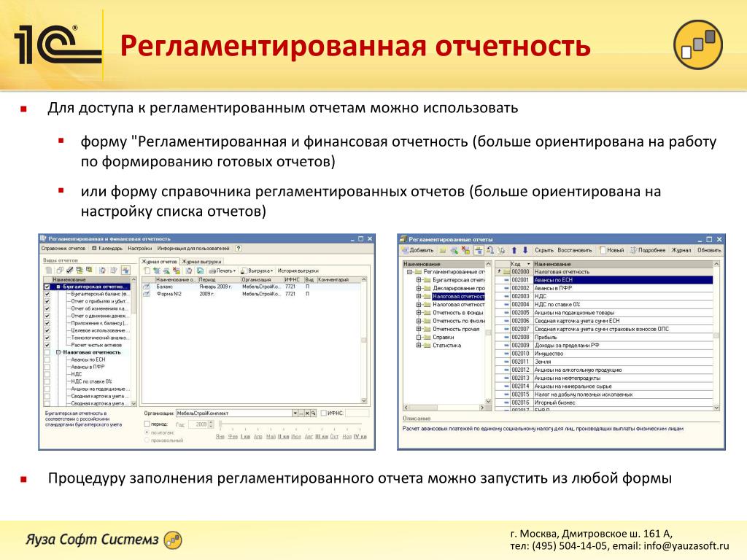
Task: Click the delete-mark red X icon in Регламентированные отчеты
Action: [x=465, y=250]
